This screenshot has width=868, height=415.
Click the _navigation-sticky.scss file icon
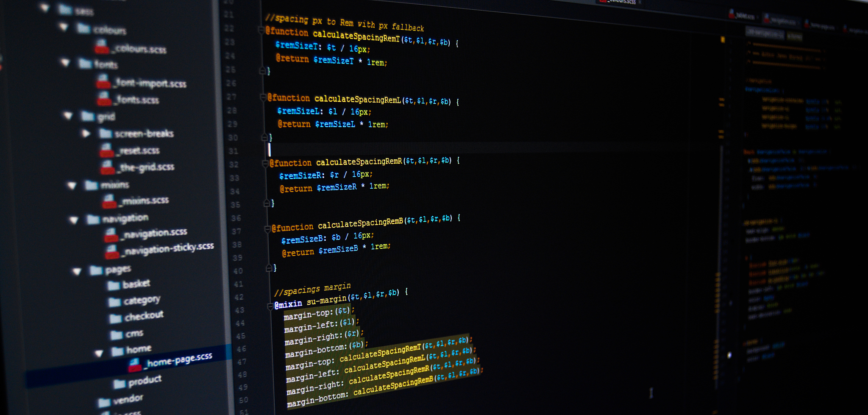click(112, 251)
